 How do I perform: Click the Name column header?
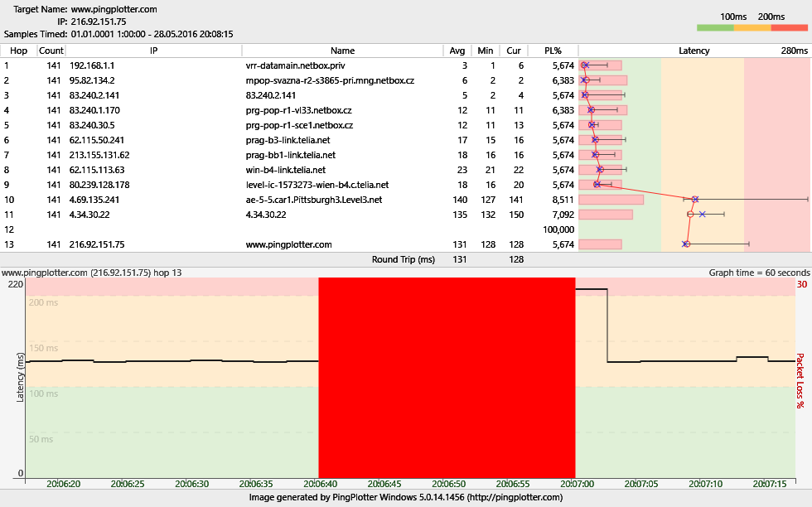tap(342, 51)
